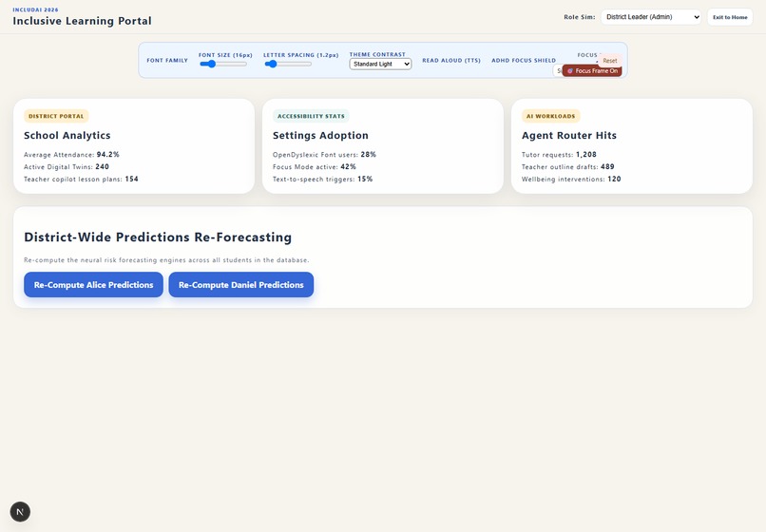Adjust the Letter Spacing slider

(x=288, y=64)
